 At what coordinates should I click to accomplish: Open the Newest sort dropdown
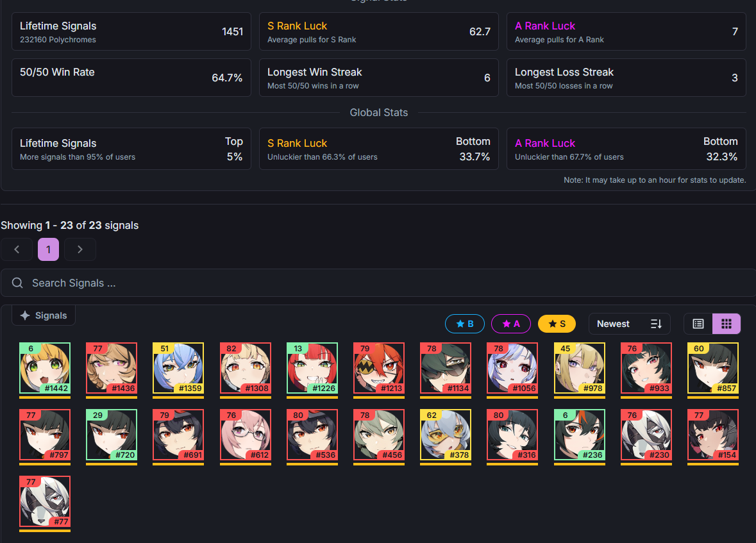pyautogui.click(x=629, y=324)
